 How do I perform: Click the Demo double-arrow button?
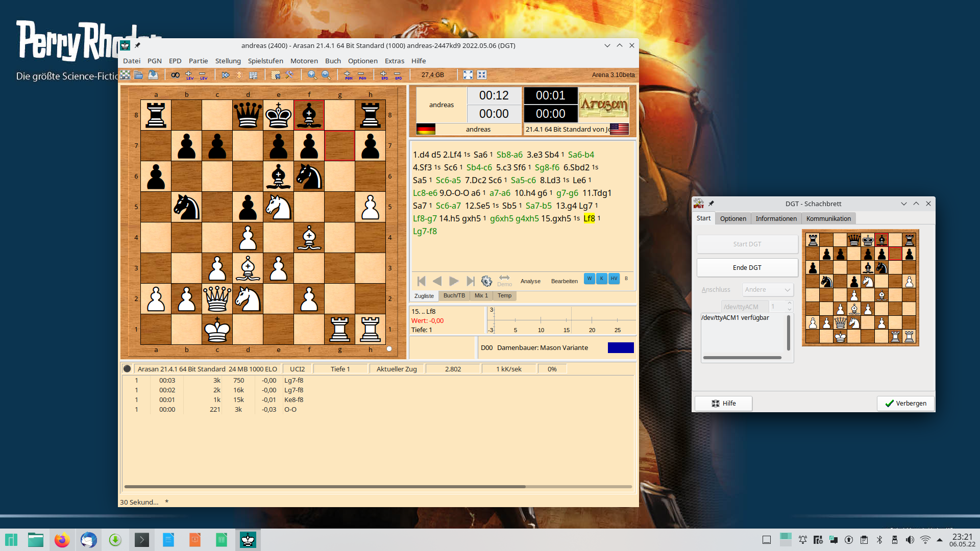pyautogui.click(x=504, y=281)
